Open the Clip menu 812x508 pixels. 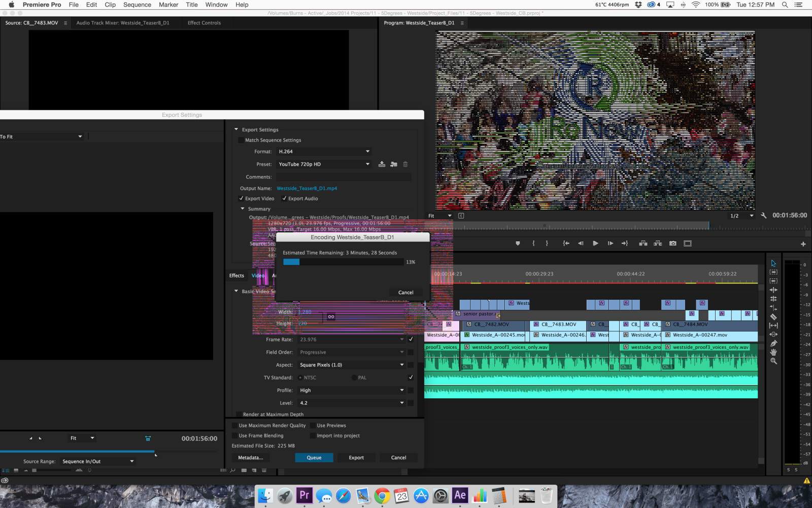click(x=110, y=5)
